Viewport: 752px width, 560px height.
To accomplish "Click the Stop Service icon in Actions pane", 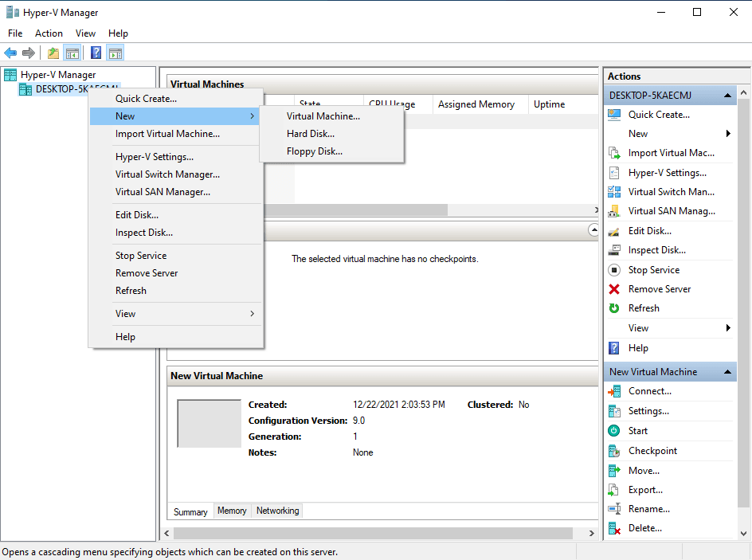I will click(x=614, y=270).
